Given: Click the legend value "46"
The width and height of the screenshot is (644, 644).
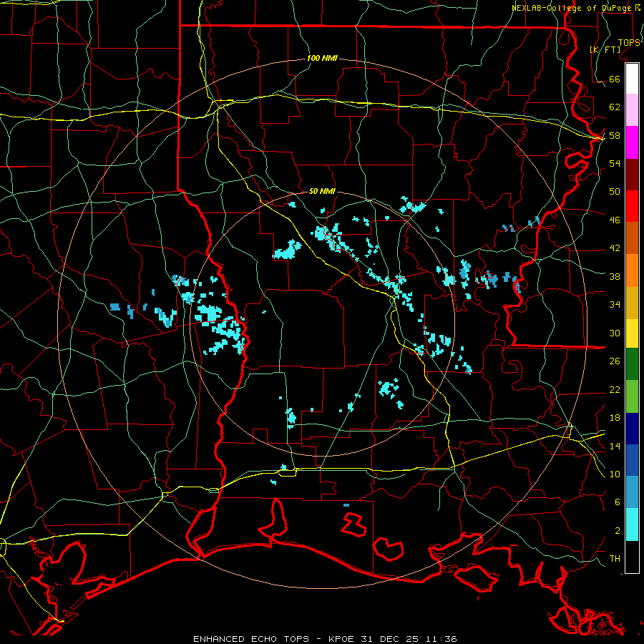Looking at the screenshot, I should 615,220.
